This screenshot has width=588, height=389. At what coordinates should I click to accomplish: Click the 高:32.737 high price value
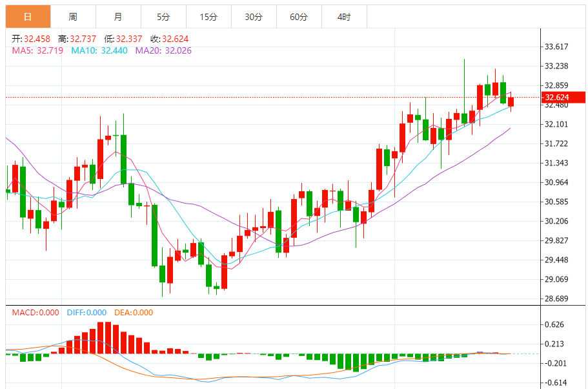(x=77, y=39)
